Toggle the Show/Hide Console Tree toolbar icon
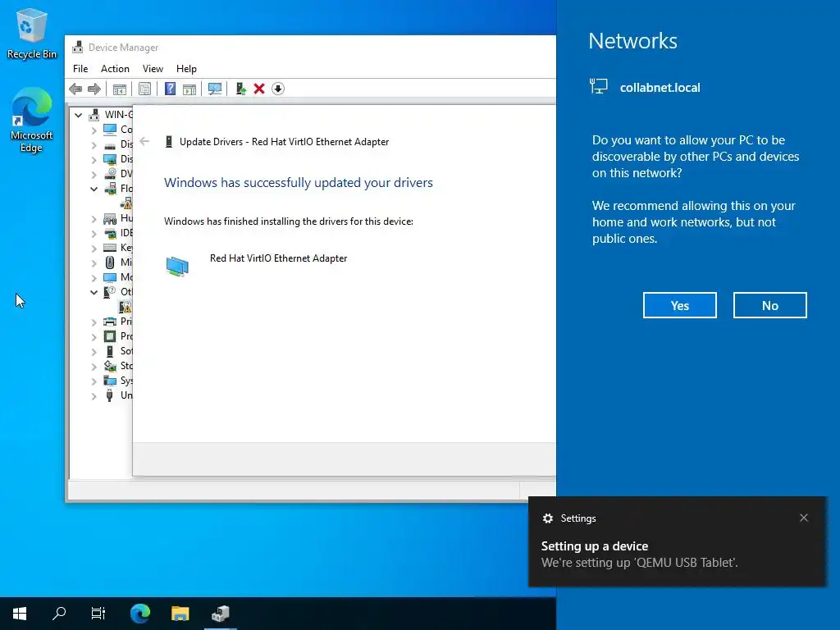The width and height of the screenshot is (840, 630). tap(120, 89)
